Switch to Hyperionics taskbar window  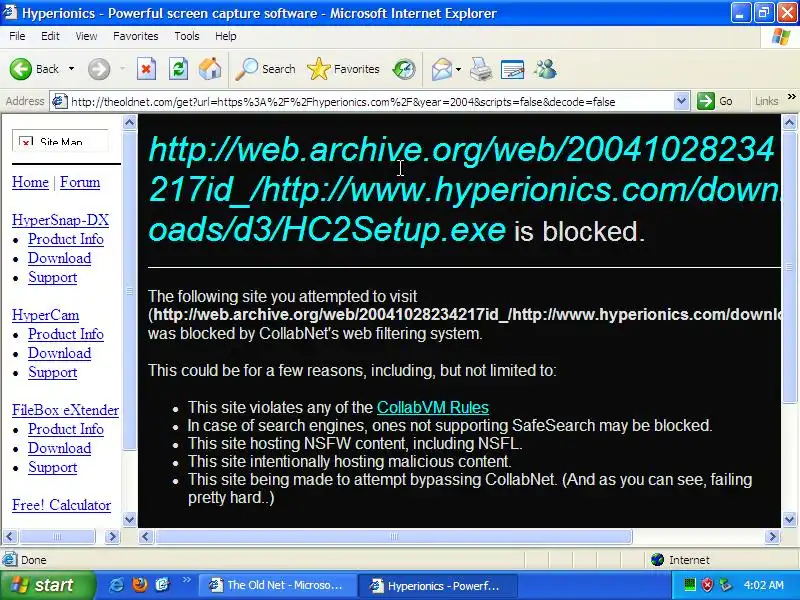tap(439, 585)
